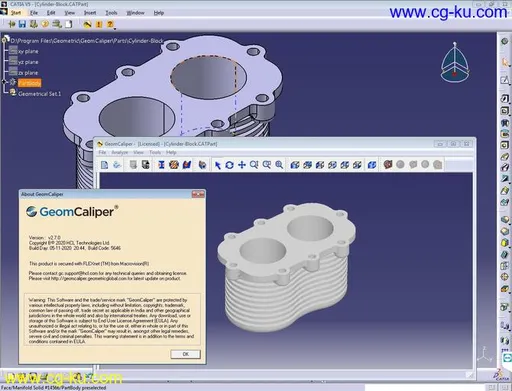Screen dimensions: 512x391
Task: Click the middle magnifier zoom icon in GeomCaliper
Action: (267, 165)
